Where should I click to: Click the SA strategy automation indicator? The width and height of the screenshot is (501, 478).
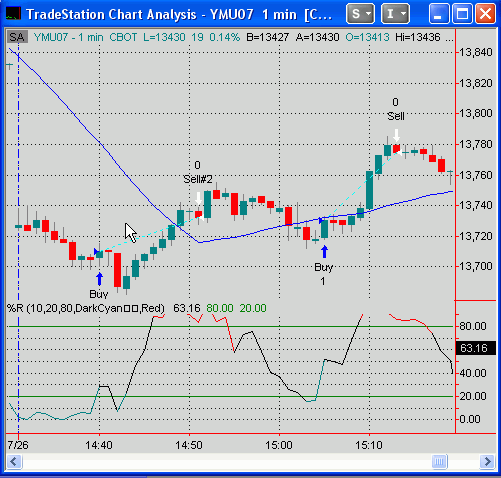(17, 37)
